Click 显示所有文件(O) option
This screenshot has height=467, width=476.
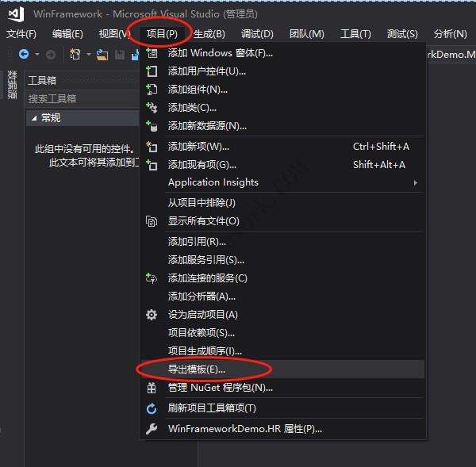coord(203,221)
